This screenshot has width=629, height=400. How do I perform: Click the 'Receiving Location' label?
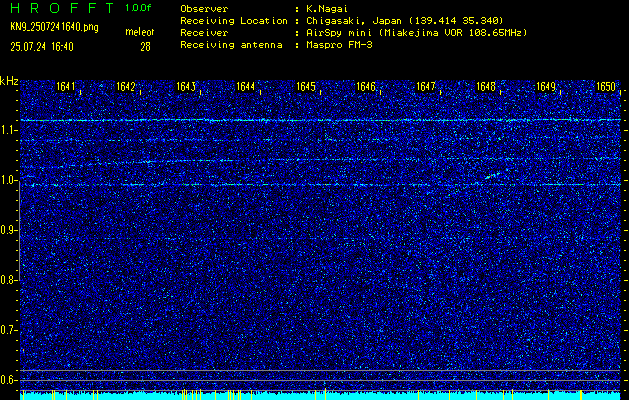tap(234, 21)
